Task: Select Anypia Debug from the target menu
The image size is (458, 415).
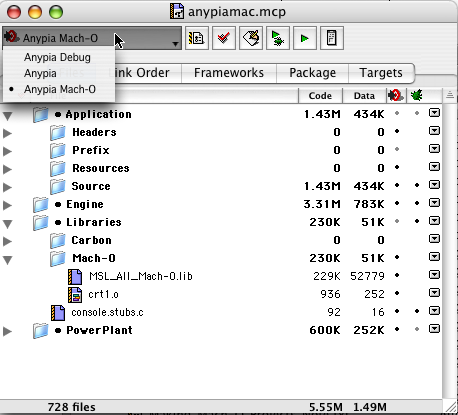Action: 57,57
